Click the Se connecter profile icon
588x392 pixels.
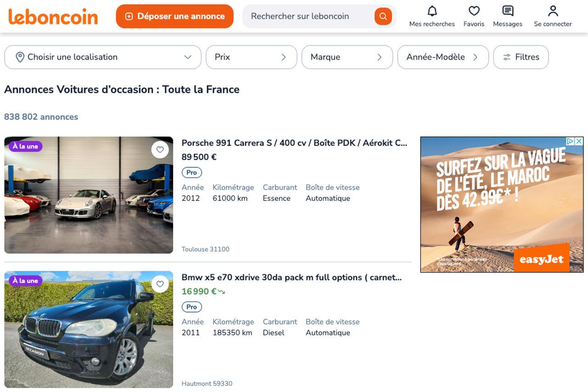552,11
